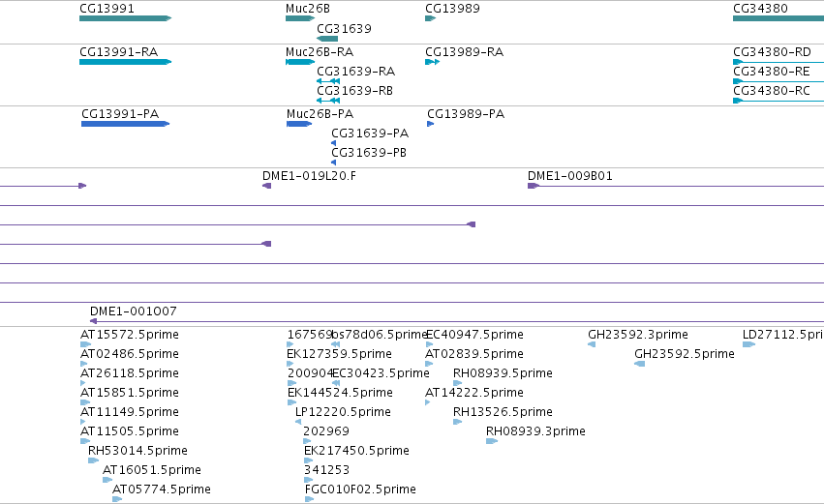Select the CG34380 gene bar
824x504 pixels.
click(x=778, y=18)
